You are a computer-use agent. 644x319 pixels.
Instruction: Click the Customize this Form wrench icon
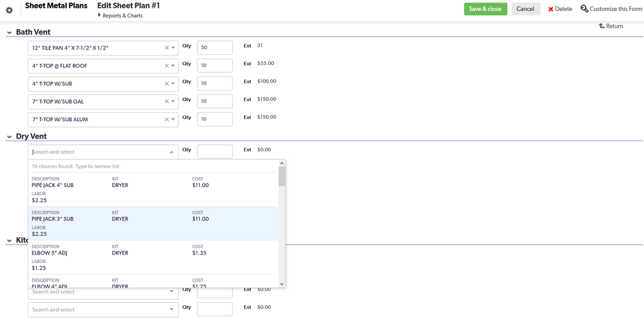585,9
